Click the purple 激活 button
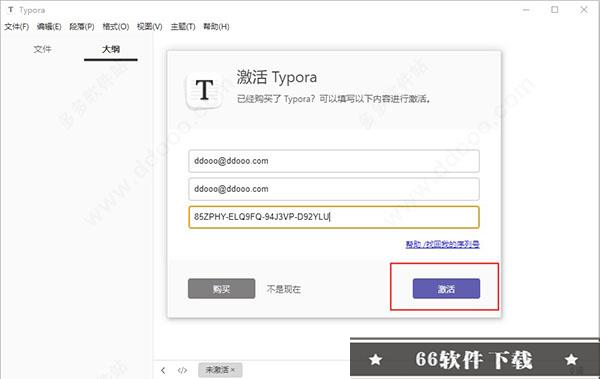The width and height of the screenshot is (600, 379). (x=446, y=289)
